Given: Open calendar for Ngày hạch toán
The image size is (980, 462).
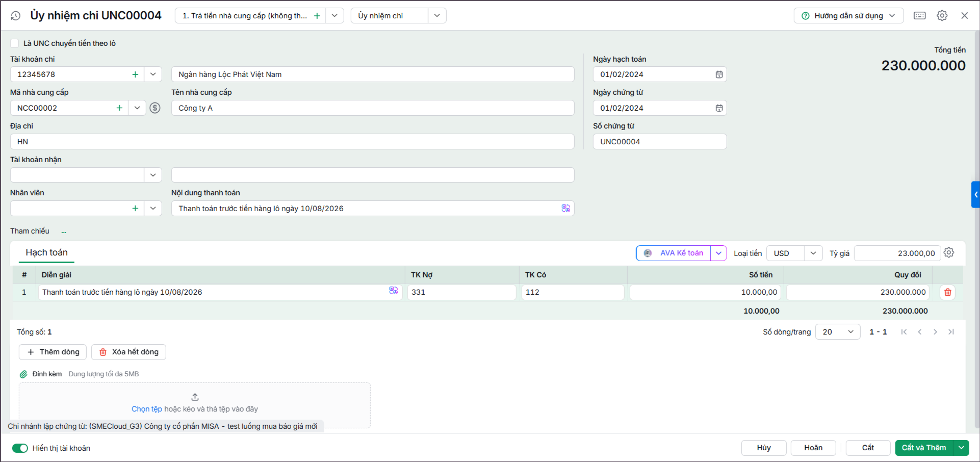Looking at the screenshot, I should (x=719, y=74).
